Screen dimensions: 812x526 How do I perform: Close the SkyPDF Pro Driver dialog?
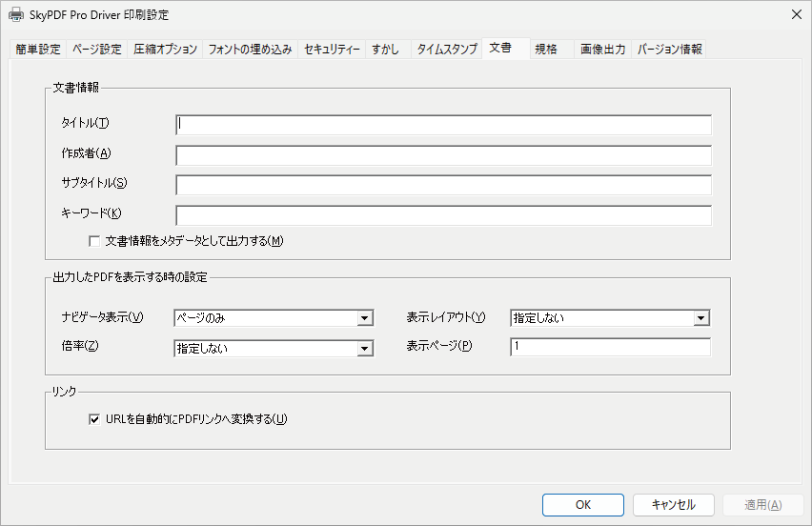pos(797,14)
